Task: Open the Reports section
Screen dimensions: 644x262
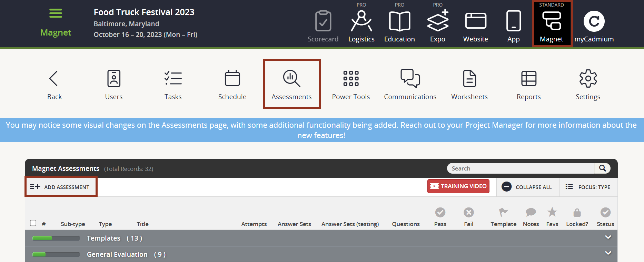Action: 528,85
